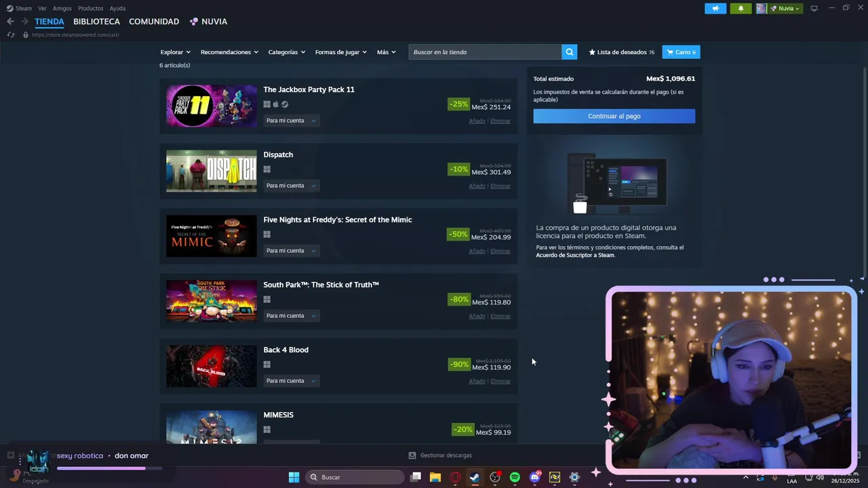Click Añadir for South Park Stick of Truth
The image size is (868, 488).
[x=477, y=316]
